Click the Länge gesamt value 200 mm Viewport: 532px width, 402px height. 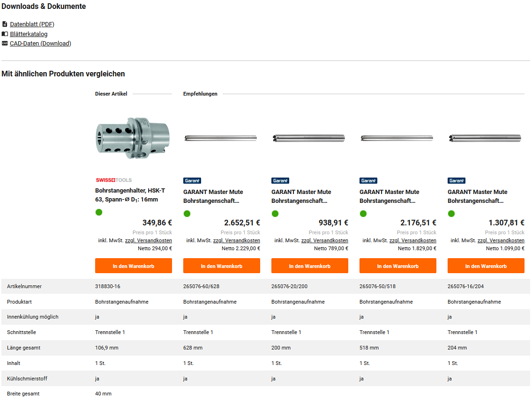pos(281,348)
